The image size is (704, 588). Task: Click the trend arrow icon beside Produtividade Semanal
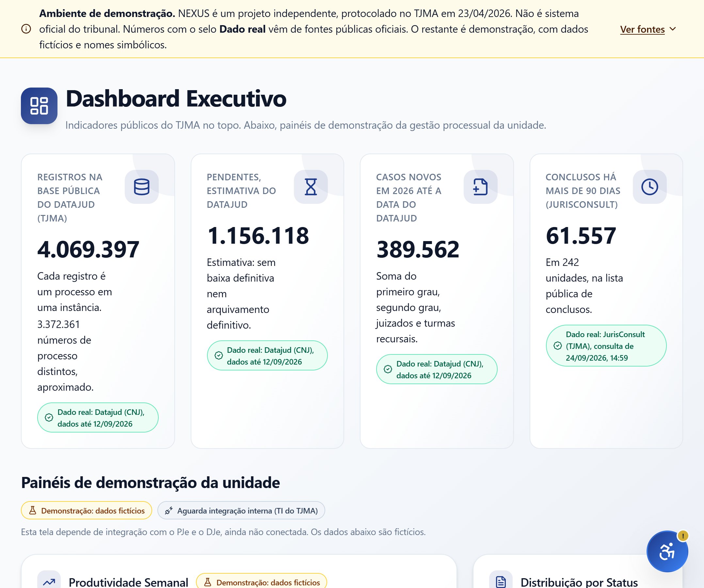pos(49,582)
